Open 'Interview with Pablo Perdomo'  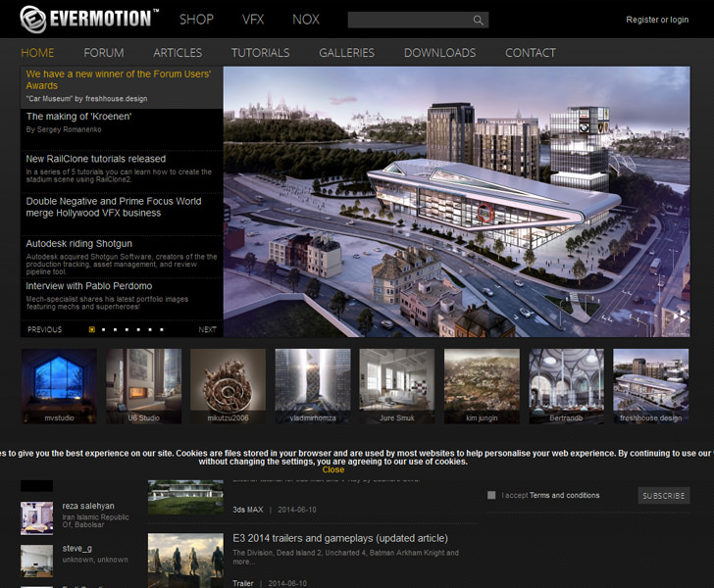[89, 286]
